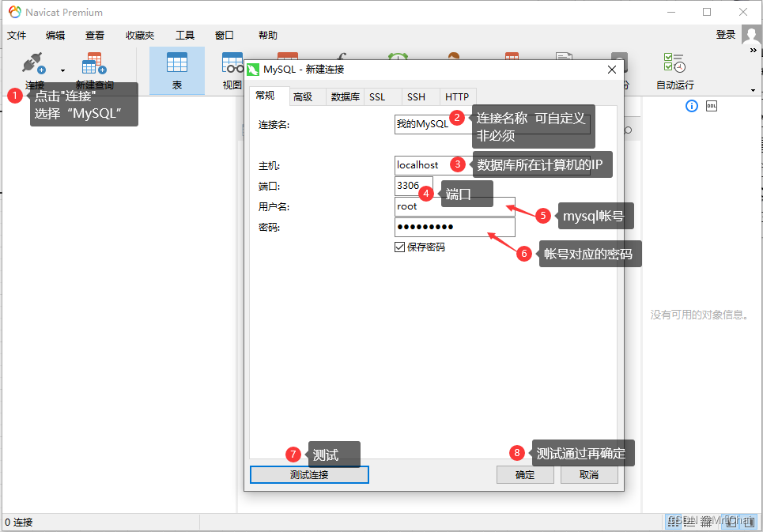Viewport: 763px width, 532px height.
Task: Click the search magnifier icon behind the dialog
Action: (x=629, y=130)
